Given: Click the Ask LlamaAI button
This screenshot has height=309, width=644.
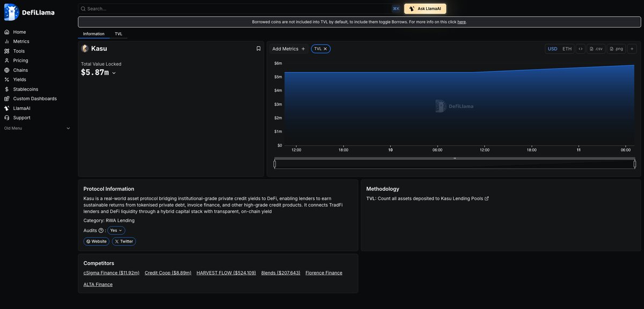Looking at the screenshot, I should (425, 9).
